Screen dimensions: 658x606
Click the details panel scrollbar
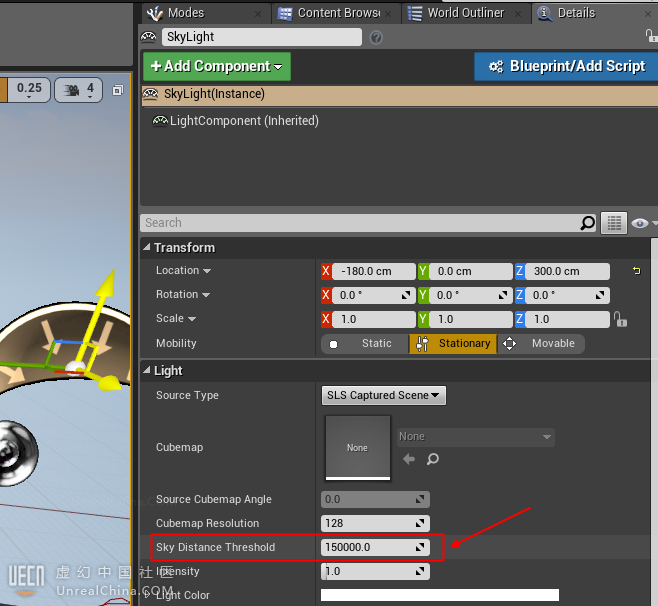tap(654, 421)
